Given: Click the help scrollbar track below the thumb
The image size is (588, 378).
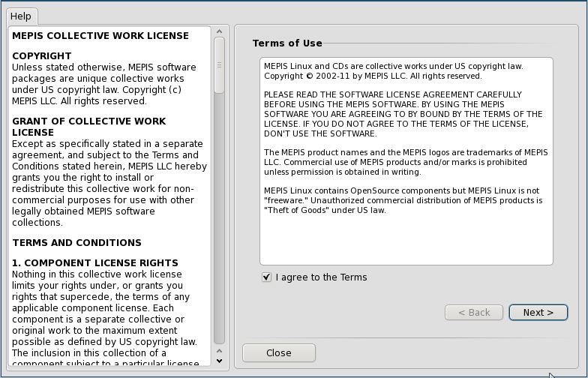Looking at the screenshot, I should (x=219, y=217).
